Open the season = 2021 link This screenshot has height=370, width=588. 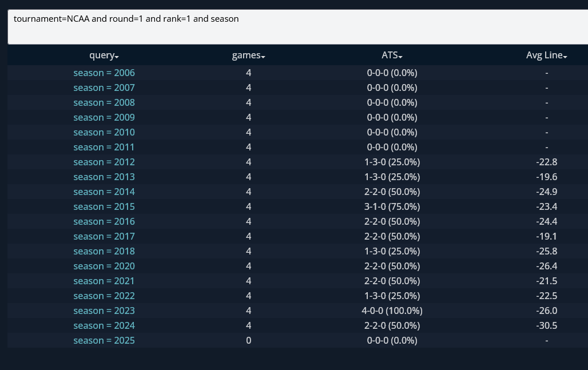pos(104,281)
